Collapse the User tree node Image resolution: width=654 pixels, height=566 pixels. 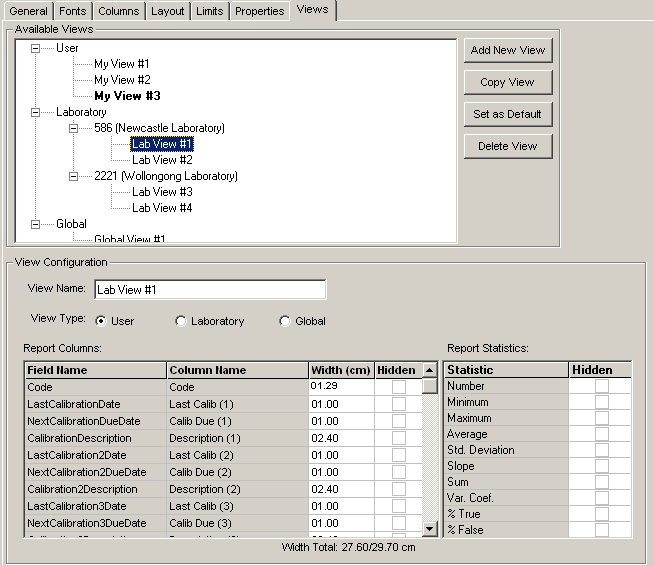point(37,48)
